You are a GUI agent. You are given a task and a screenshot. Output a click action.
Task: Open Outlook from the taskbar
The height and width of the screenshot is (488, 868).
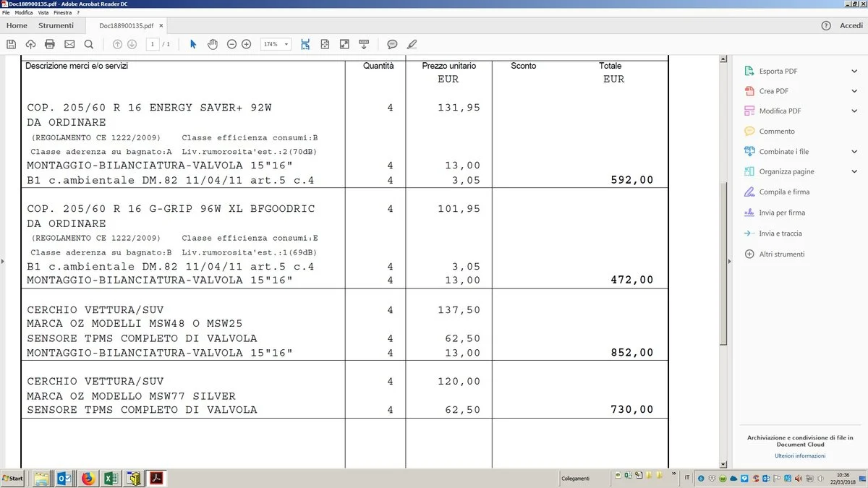pos(64,479)
